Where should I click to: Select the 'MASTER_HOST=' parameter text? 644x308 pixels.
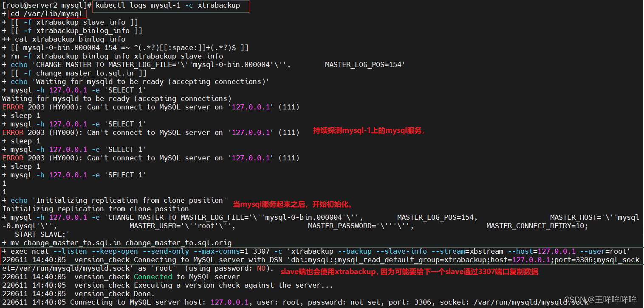tap(576, 218)
